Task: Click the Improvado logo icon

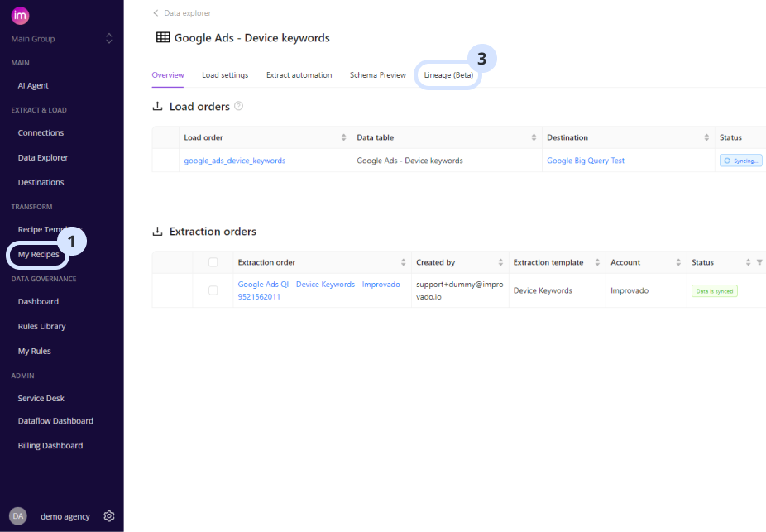Action: click(20, 16)
